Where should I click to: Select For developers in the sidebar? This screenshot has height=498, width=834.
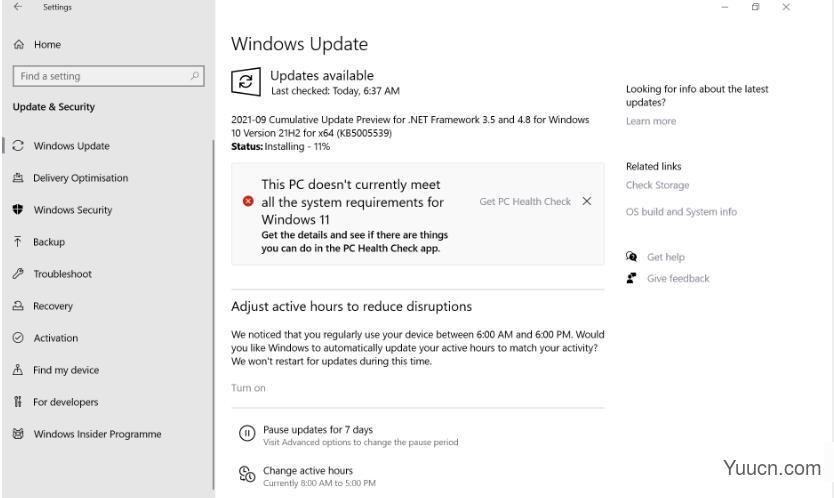tap(65, 402)
